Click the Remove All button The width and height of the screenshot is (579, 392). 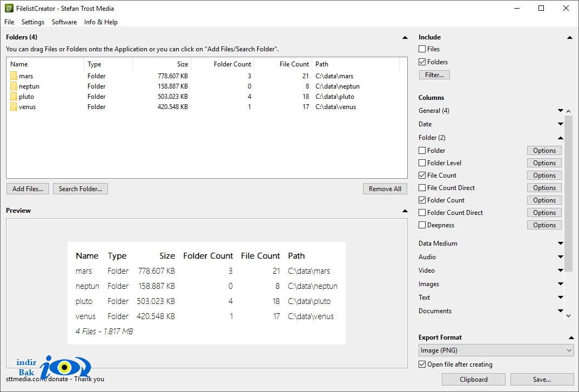[x=385, y=188]
